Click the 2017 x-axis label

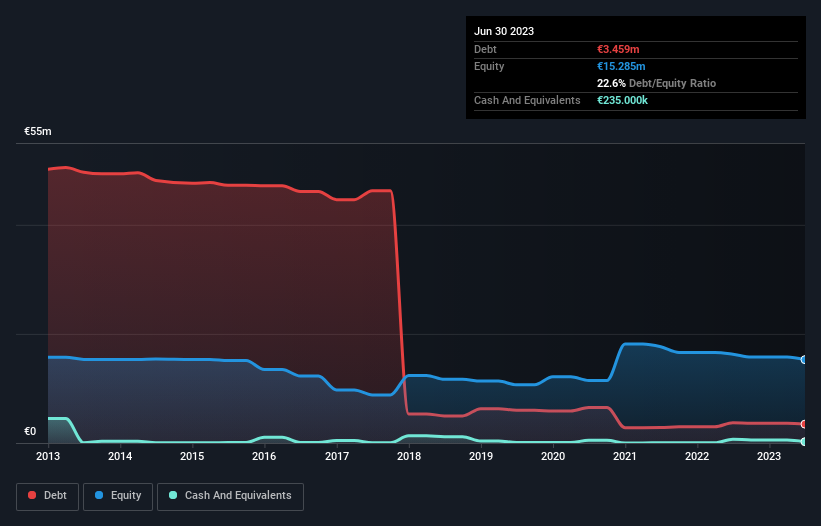337,456
